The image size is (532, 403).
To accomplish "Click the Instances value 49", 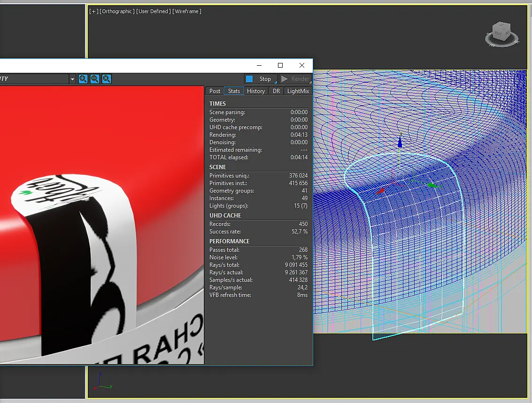I will click(x=304, y=198).
